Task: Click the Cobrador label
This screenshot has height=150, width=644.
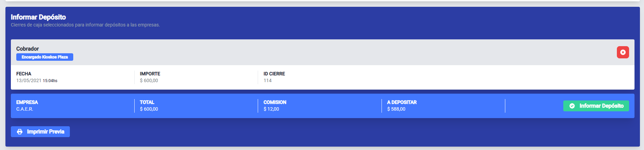Action: coord(27,49)
